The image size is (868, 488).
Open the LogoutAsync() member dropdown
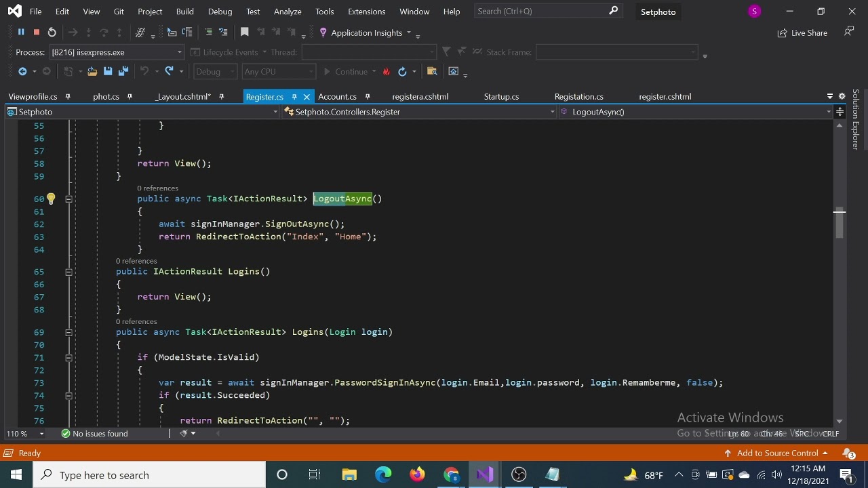[x=696, y=112]
